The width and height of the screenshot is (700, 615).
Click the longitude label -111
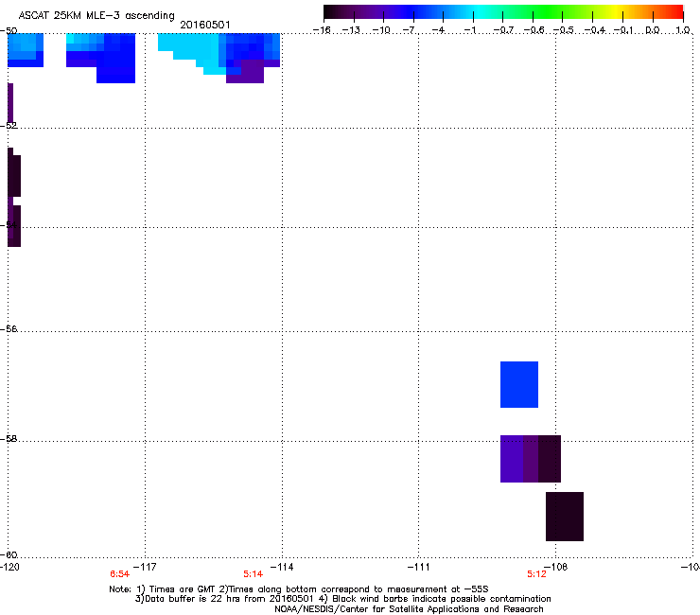pyautogui.click(x=418, y=567)
